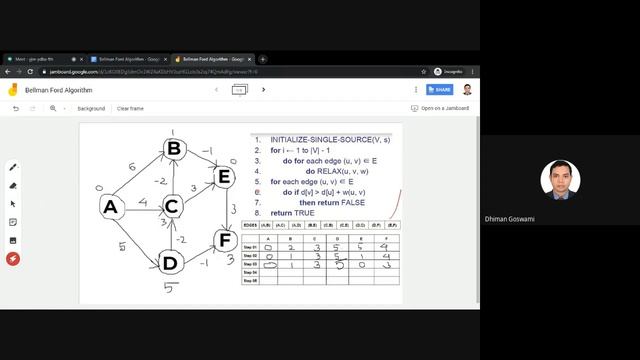Image resolution: width=640 pixels, height=360 pixels.
Task: Expand the frame bar thumbnail
Action: pyautogui.click(x=240, y=90)
